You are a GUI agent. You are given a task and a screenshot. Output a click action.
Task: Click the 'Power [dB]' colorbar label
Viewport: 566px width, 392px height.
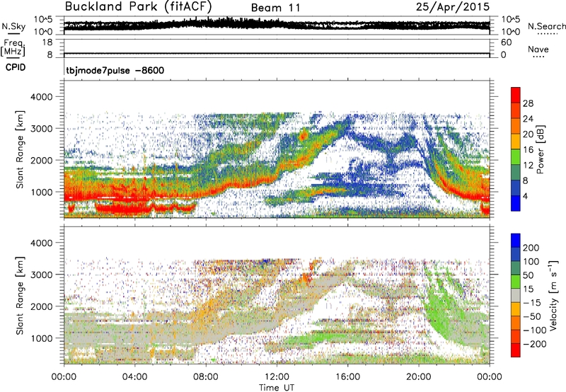(540, 149)
